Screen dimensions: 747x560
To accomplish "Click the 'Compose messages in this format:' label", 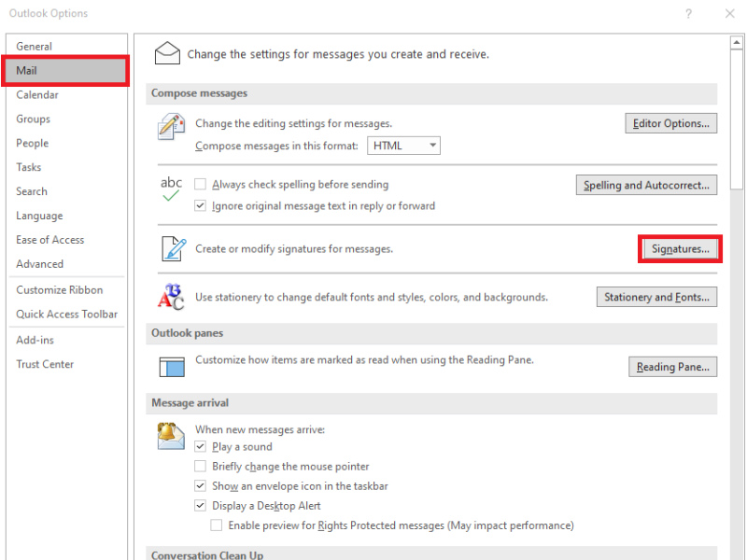I will (x=276, y=146).
